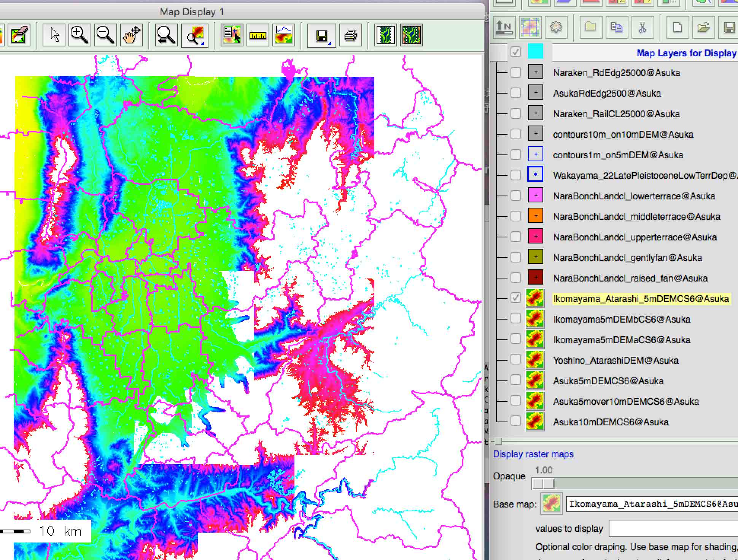Click pink swatch of upperterrace layer
The width and height of the screenshot is (738, 560).
tap(536, 237)
